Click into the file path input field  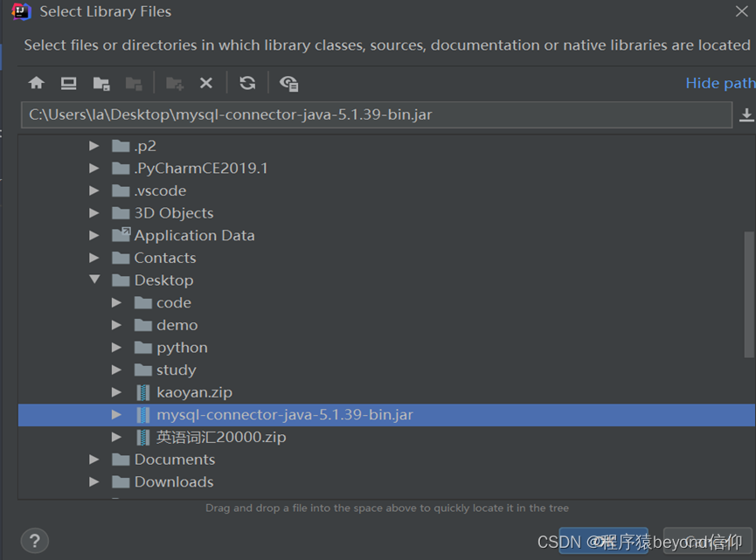pos(377,114)
